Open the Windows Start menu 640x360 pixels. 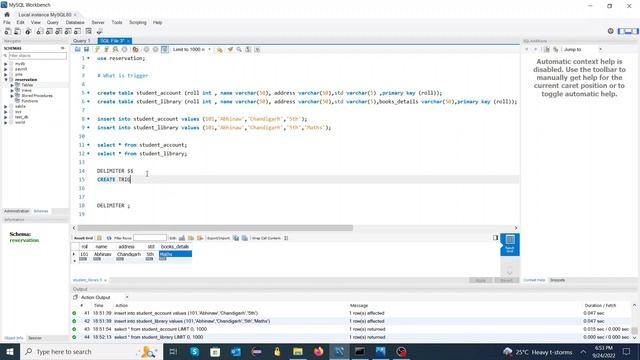coord(10,351)
